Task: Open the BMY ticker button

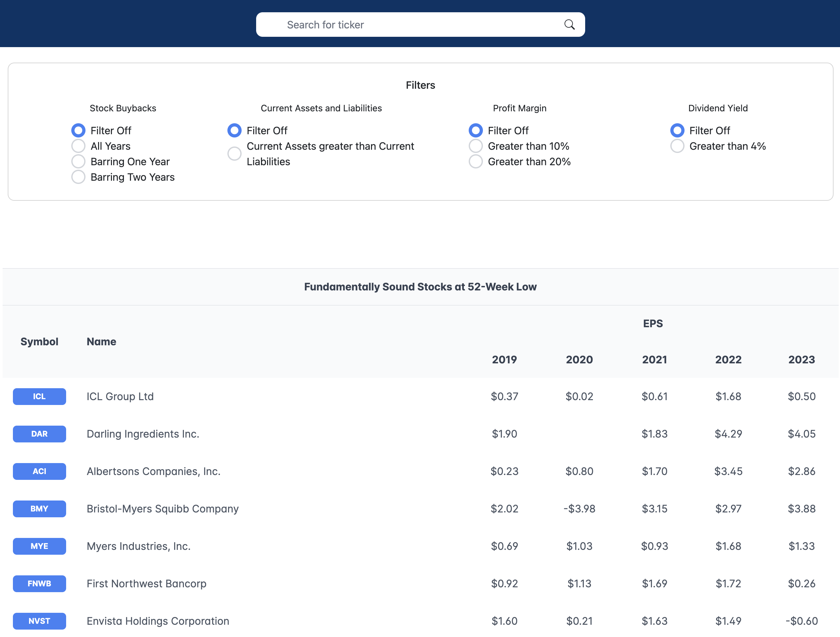Action: [39, 509]
